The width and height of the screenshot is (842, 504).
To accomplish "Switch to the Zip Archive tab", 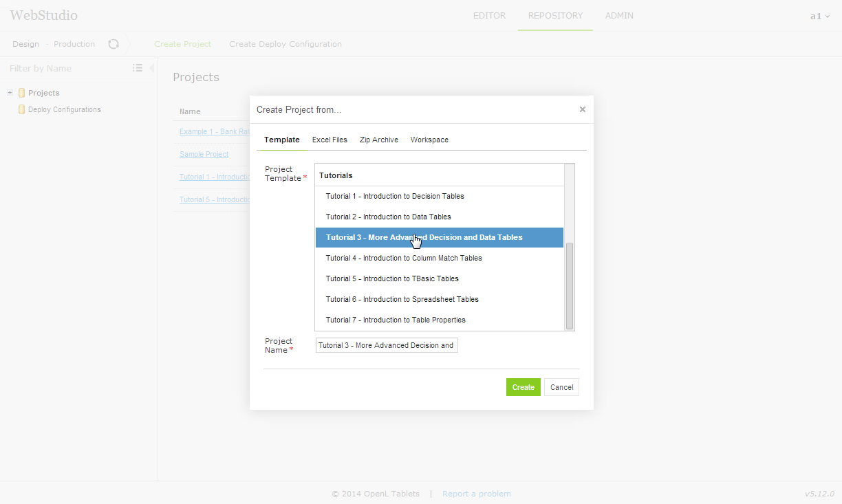I will (378, 139).
